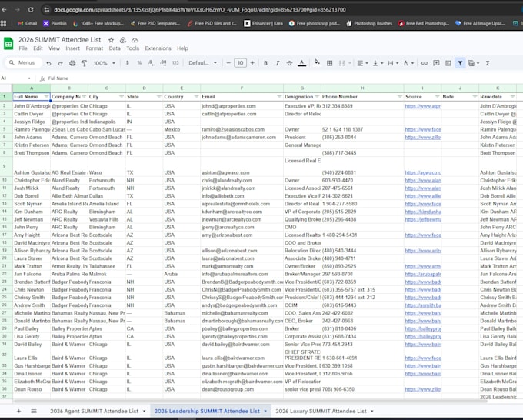Open the Text color picker

point(301,63)
